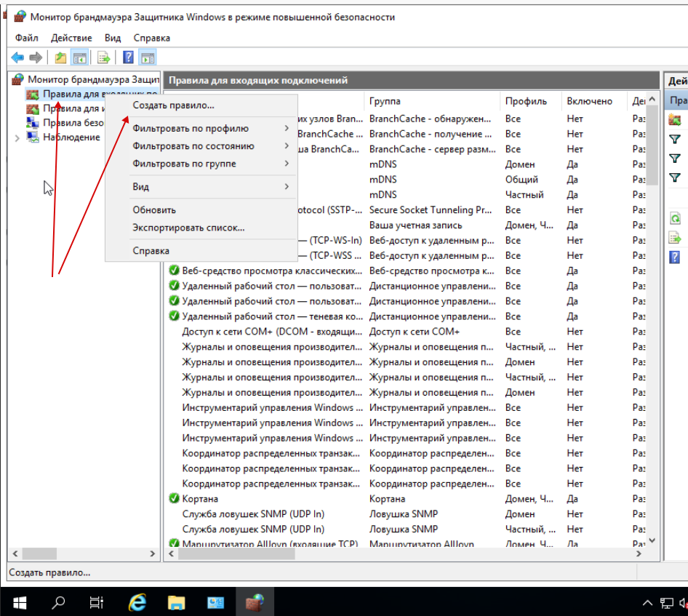Expand the Наблюдение tree node
Viewport: 688px width, 616px height.
17,138
